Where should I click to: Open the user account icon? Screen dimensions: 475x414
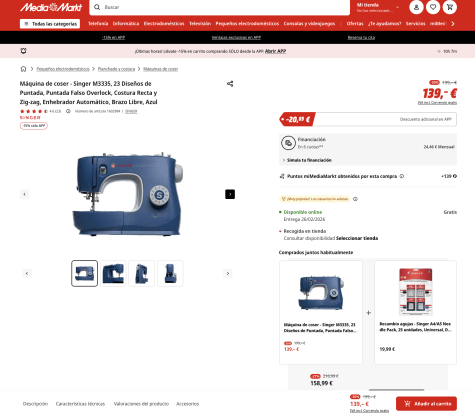coord(416,7)
